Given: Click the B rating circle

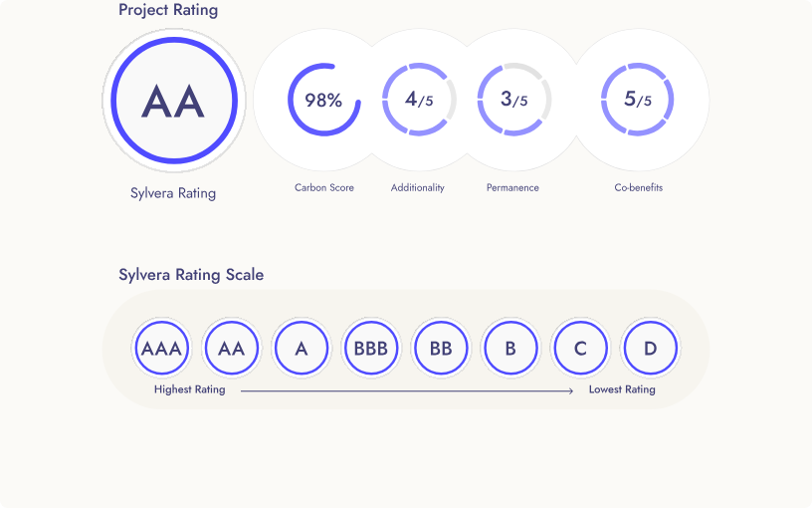Looking at the screenshot, I should pos(510,349).
